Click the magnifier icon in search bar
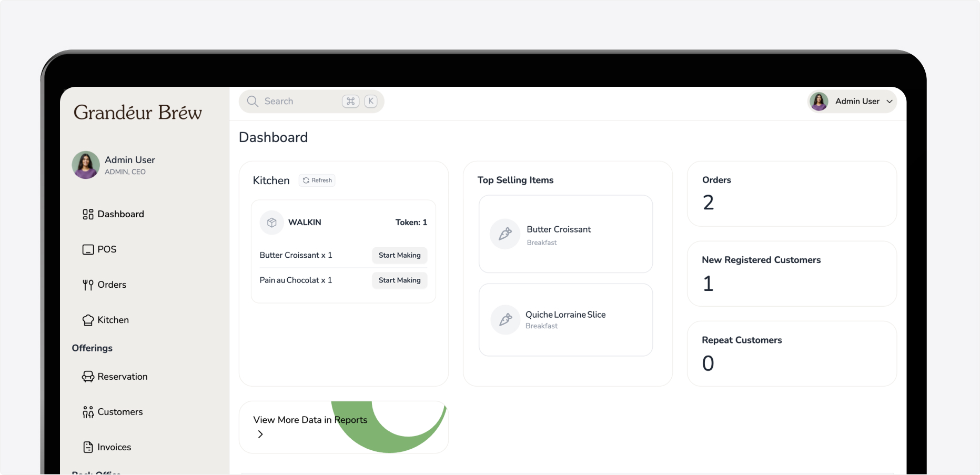The image size is (980, 475). click(x=252, y=101)
